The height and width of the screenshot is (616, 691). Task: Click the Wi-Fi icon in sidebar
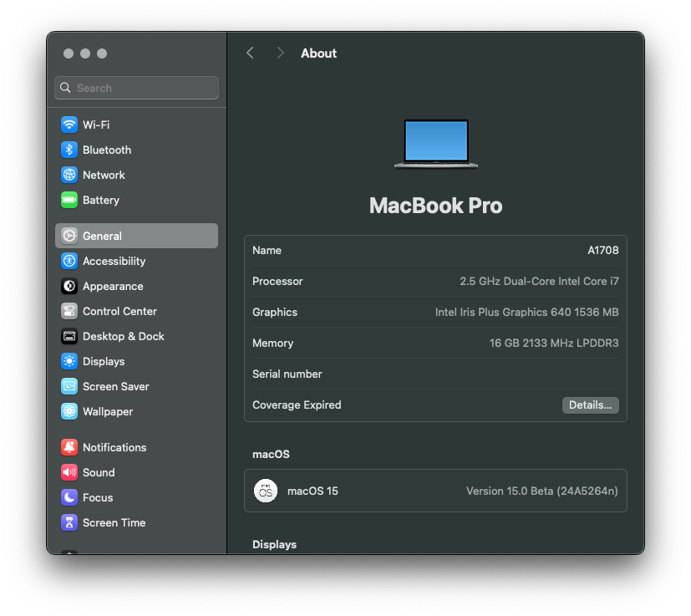pos(69,125)
